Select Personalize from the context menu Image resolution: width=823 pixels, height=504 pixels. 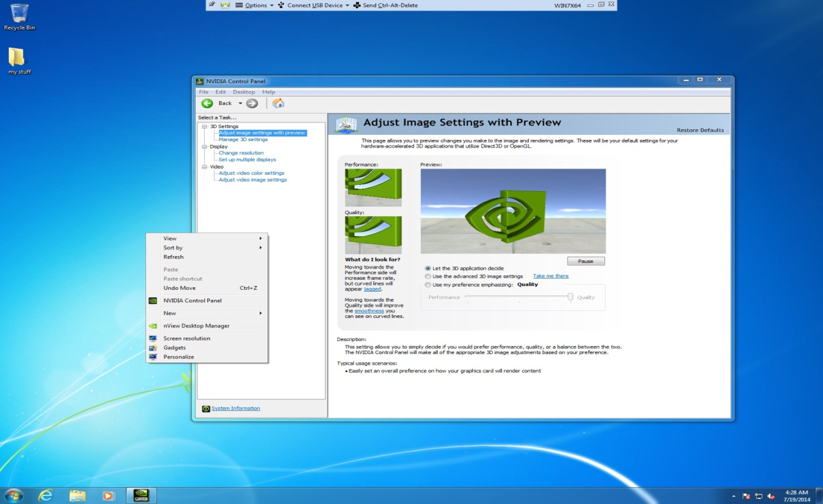tap(179, 357)
